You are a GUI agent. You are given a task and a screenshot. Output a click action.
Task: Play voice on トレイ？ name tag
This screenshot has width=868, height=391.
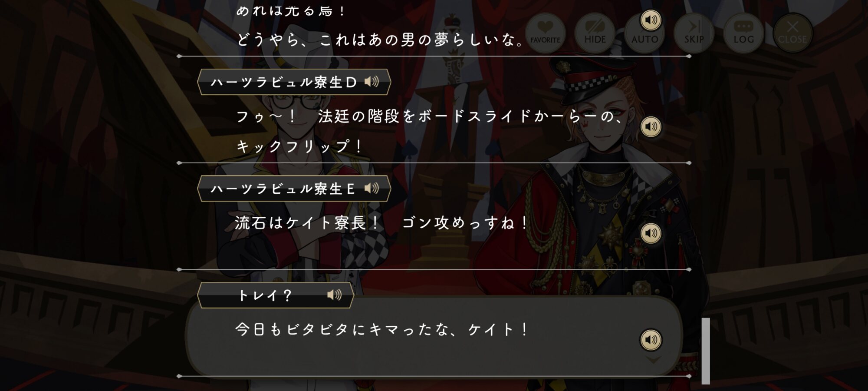334,295
